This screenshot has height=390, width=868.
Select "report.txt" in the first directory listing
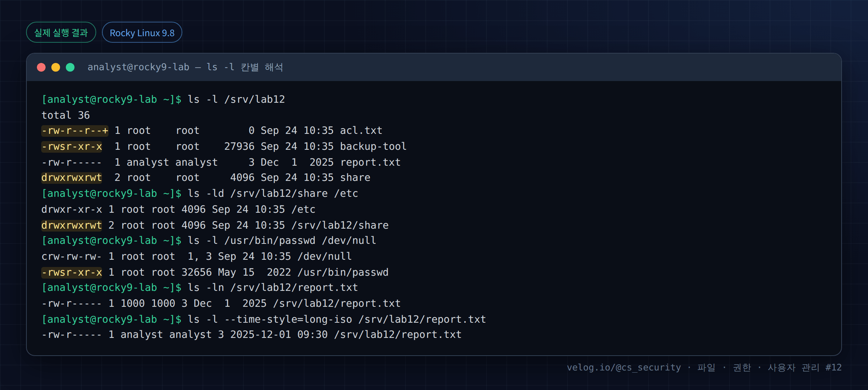coord(370,162)
